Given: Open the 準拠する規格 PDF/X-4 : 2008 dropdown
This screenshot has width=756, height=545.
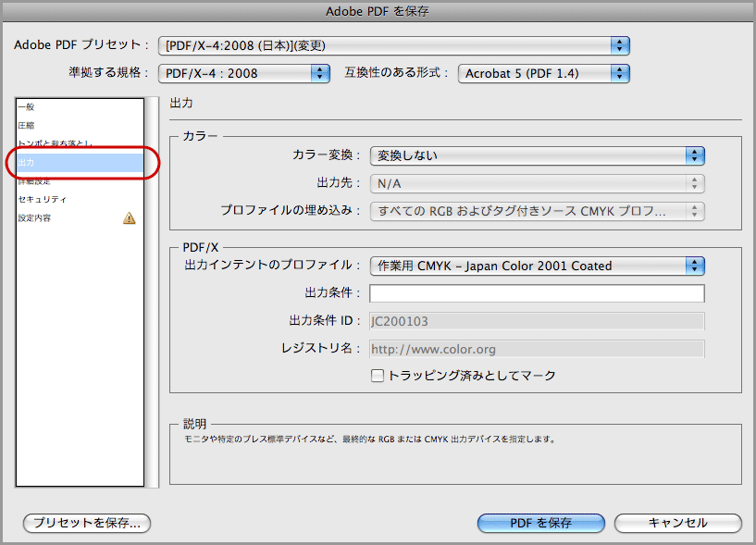Looking at the screenshot, I should pos(244,74).
